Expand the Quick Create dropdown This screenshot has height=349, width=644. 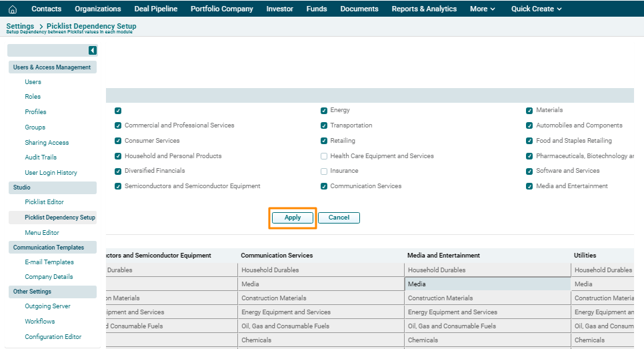tap(536, 9)
